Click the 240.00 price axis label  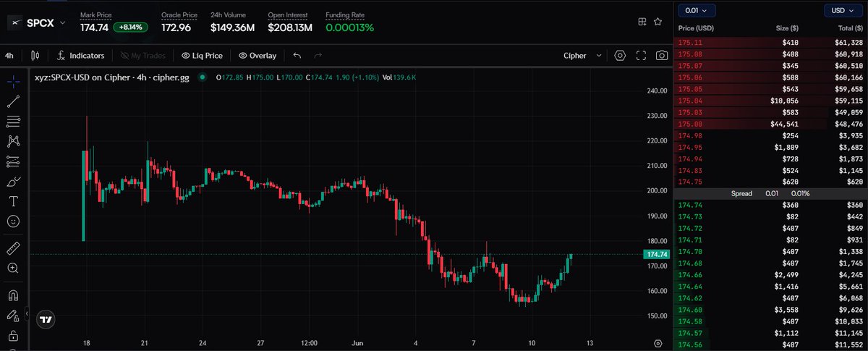657,90
